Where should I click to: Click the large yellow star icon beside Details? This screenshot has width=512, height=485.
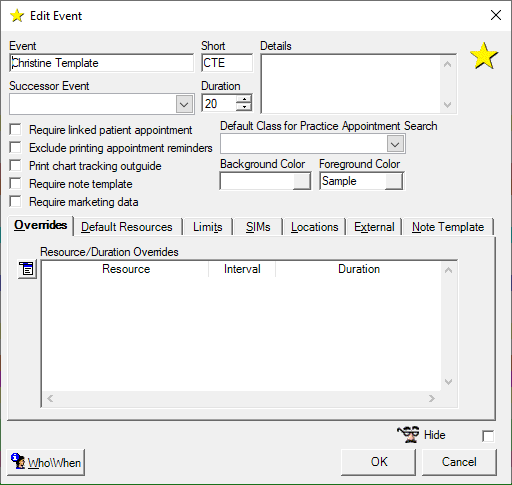coord(484,56)
